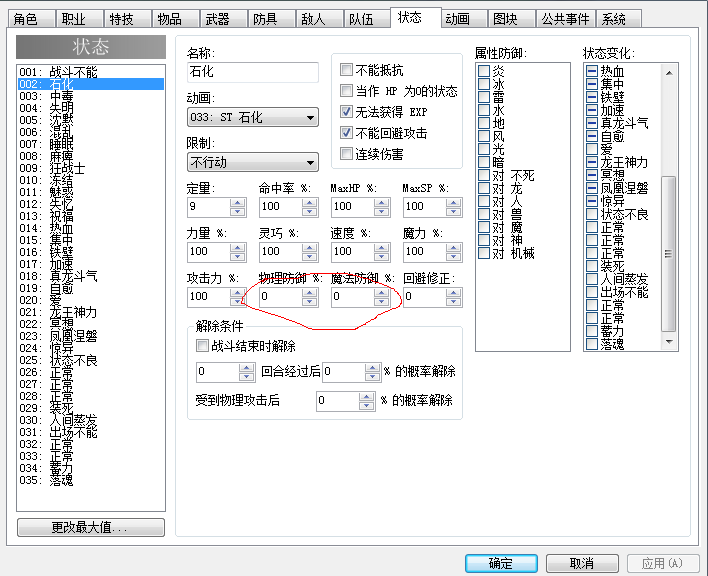
Task: Tick the 冰 element defense checkbox
Action: pos(484,84)
